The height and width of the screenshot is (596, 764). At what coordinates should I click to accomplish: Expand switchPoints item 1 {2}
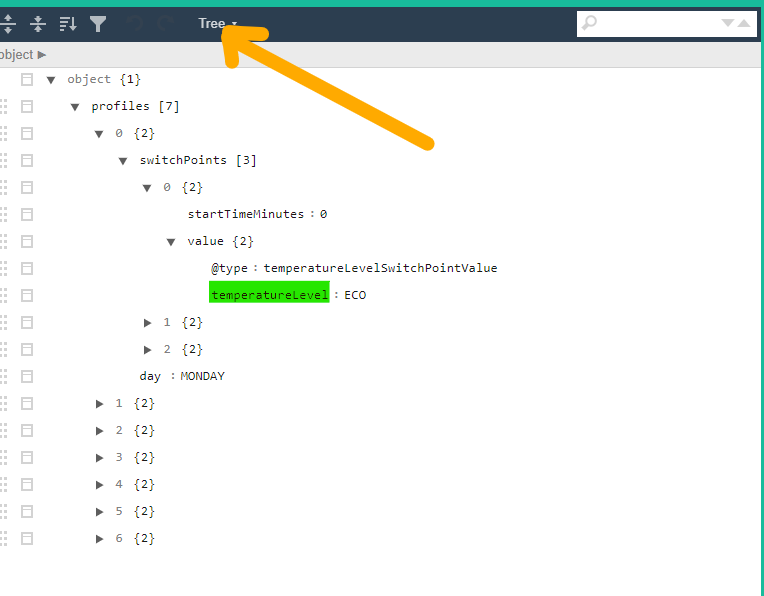pos(147,323)
